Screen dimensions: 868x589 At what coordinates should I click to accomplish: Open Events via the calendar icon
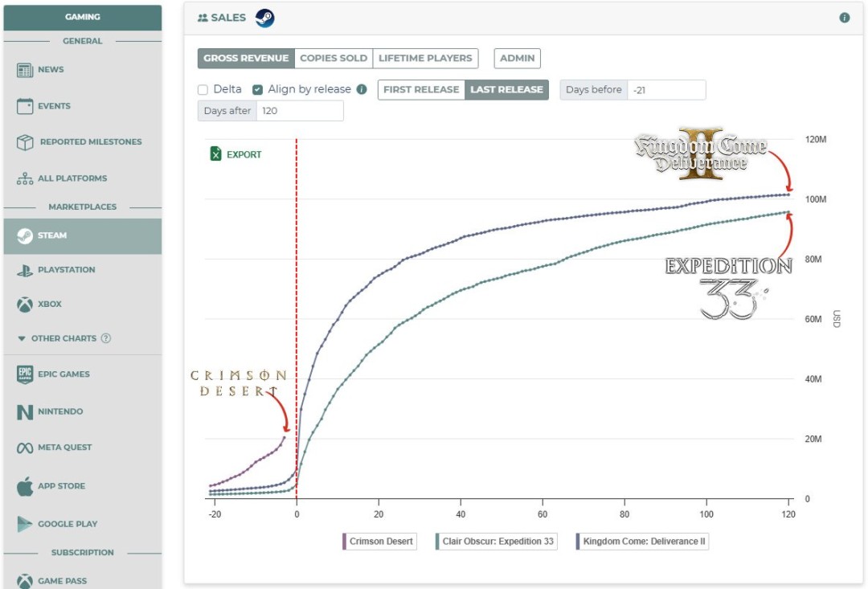coord(25,106)
